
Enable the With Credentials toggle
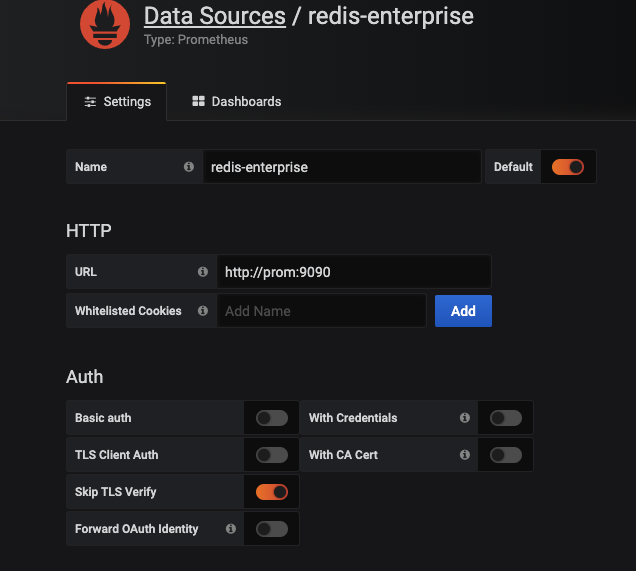[506, 418]
